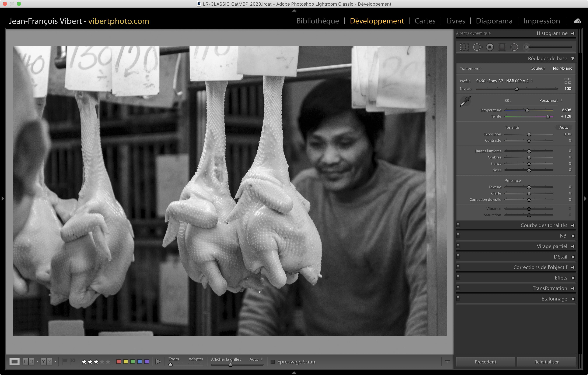Open the Impression module
Screen dimensions: 588x375
pyautogui.click(x=541, y=21)
